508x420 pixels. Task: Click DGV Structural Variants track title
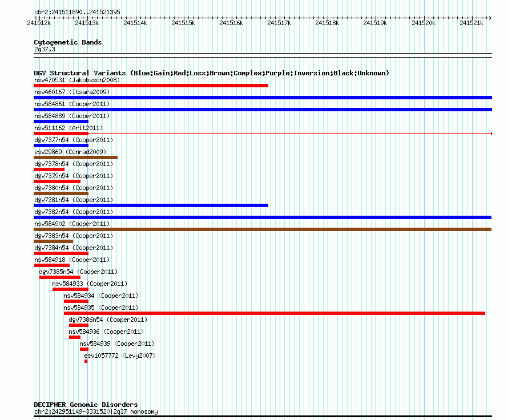tap(212, 73)
